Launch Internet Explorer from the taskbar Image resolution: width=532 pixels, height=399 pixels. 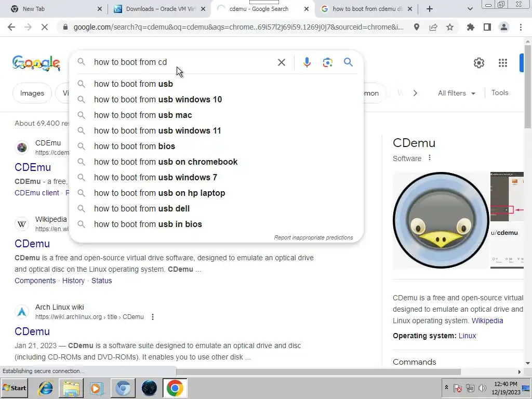(x=45, y=388)
